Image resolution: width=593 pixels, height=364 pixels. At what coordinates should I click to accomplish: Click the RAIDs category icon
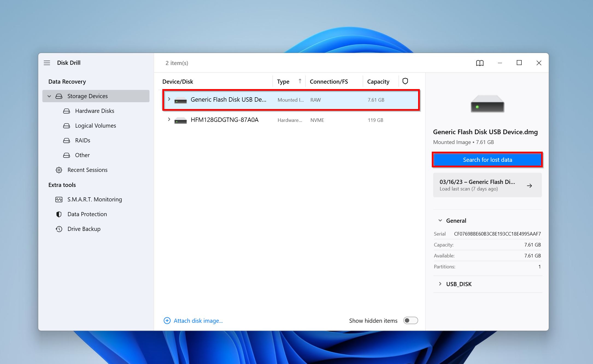pos(66,140)
